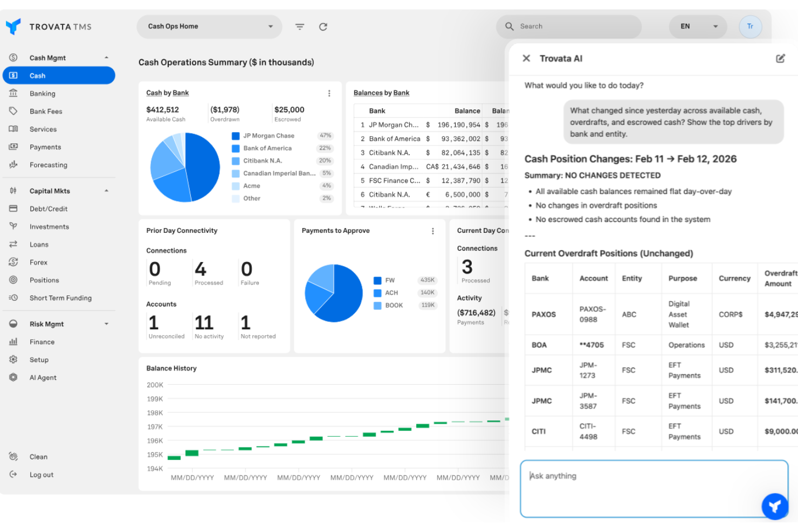Click Log out label

coord(42,475)
